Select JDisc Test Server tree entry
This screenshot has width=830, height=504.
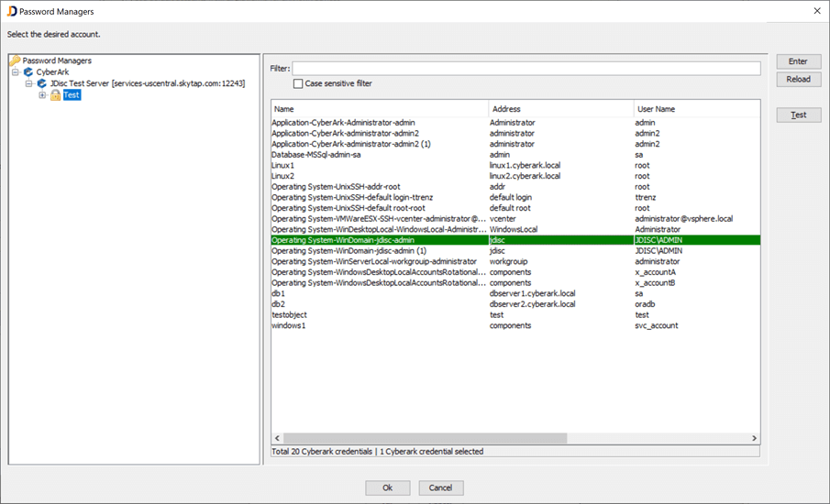pyautogui.click(x=148, y=83)
